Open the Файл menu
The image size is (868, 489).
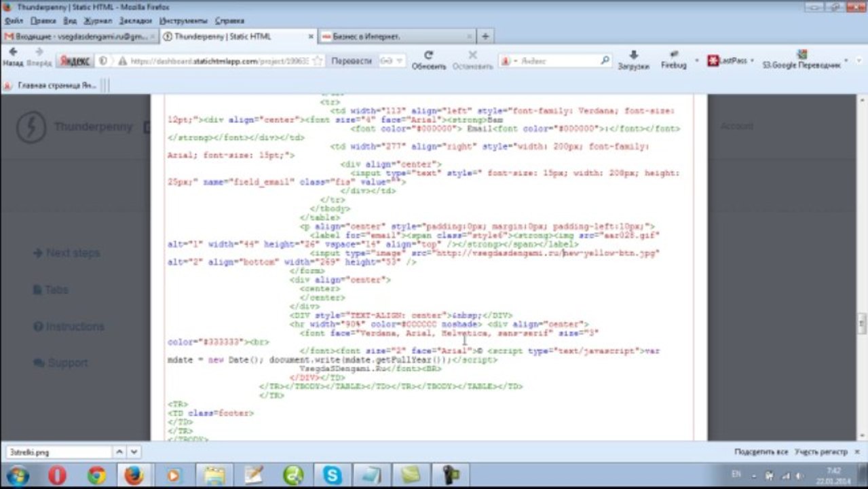click(14, 21)
